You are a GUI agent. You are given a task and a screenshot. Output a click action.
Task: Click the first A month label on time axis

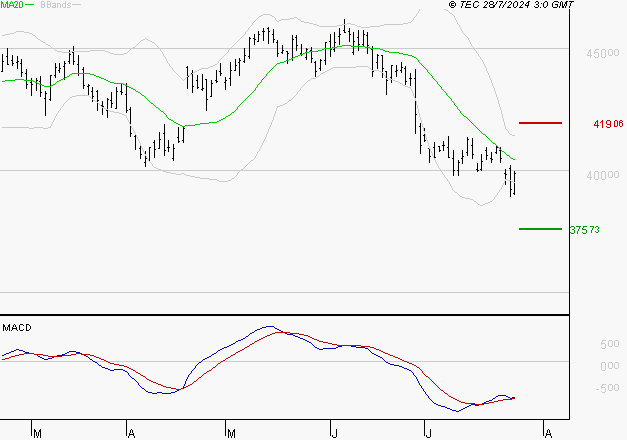131,434
